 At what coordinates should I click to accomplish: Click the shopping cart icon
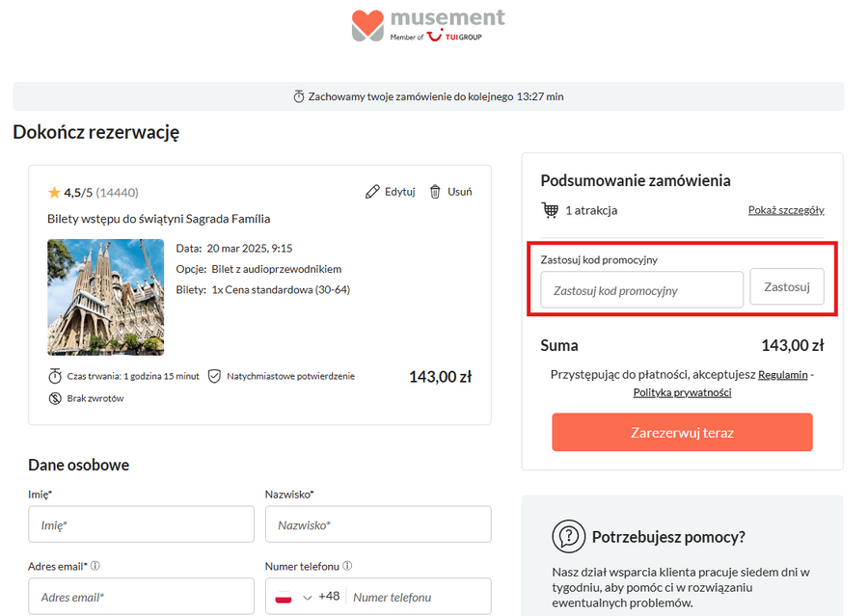[551, 210]
